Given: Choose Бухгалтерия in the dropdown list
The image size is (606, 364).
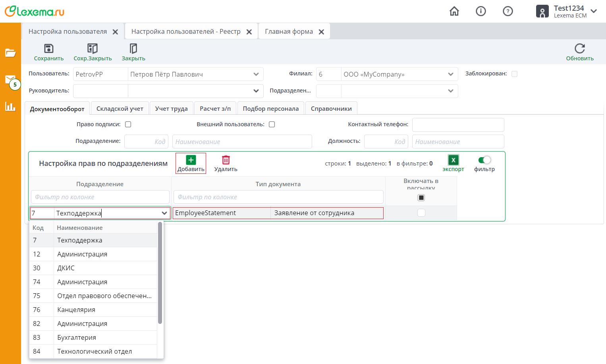Looking at the screenshot, I should [x=77, y=337].
